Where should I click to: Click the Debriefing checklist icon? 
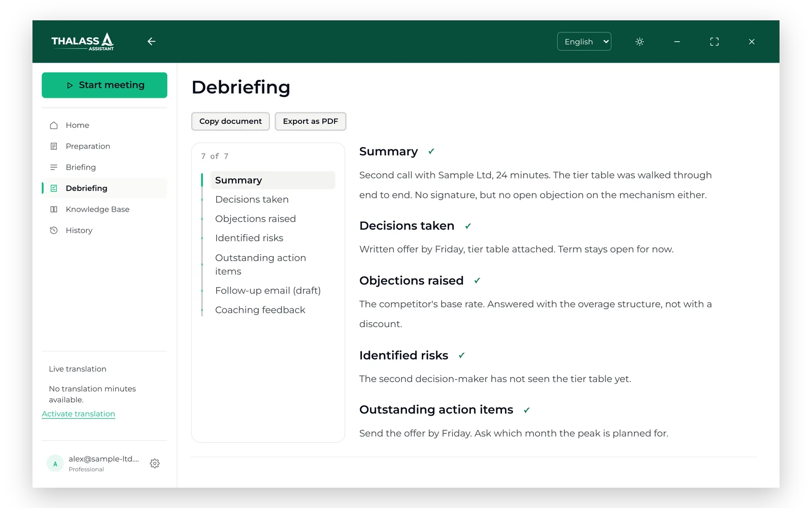pyautogui.click(x=54, y=188)
